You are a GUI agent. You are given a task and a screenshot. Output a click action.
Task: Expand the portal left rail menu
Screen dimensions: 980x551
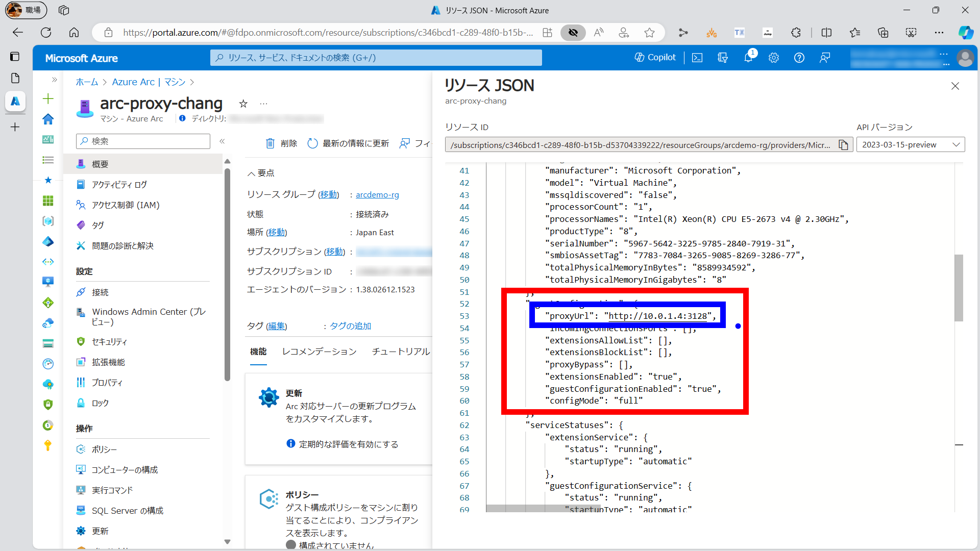coord(54,80)
